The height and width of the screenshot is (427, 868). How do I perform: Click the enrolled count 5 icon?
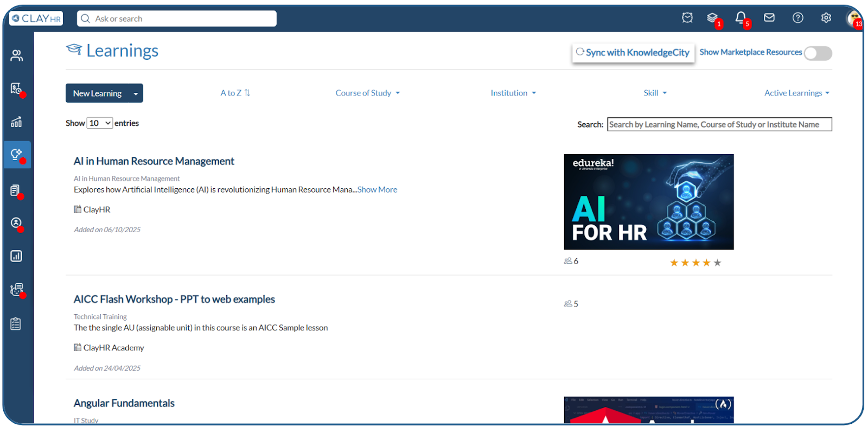point(568,304)
